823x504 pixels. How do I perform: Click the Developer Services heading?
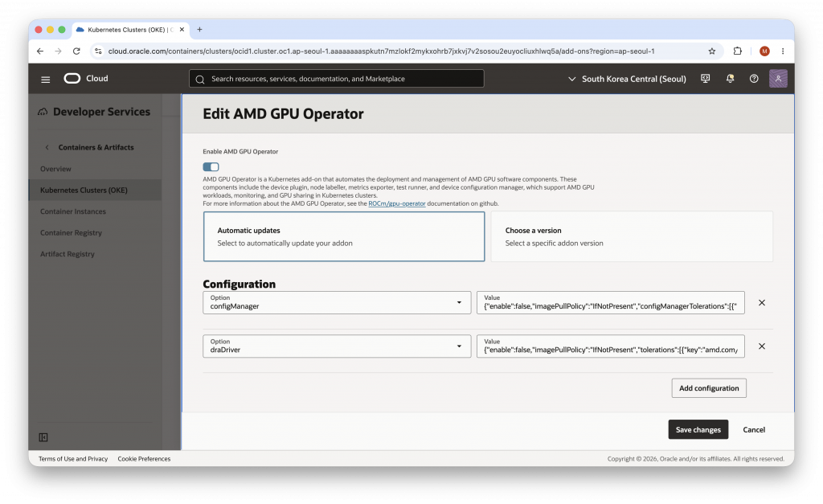click(x=101, y=112)
